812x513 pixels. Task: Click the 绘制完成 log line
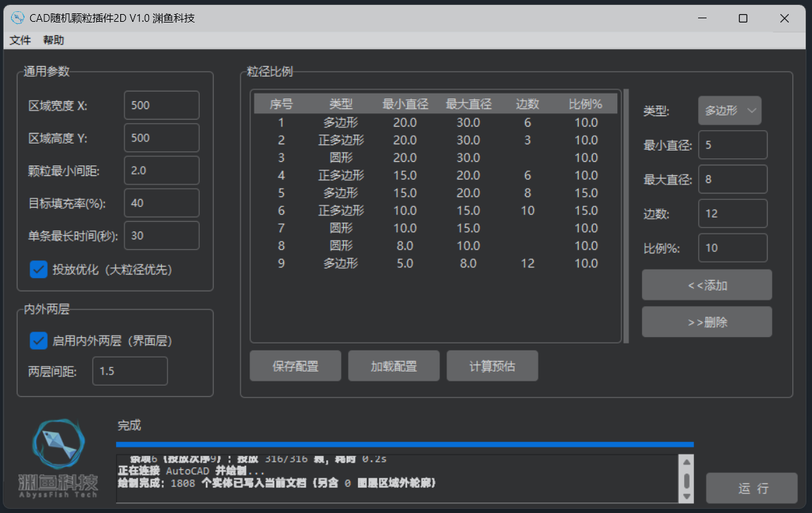tap(277, 483)
